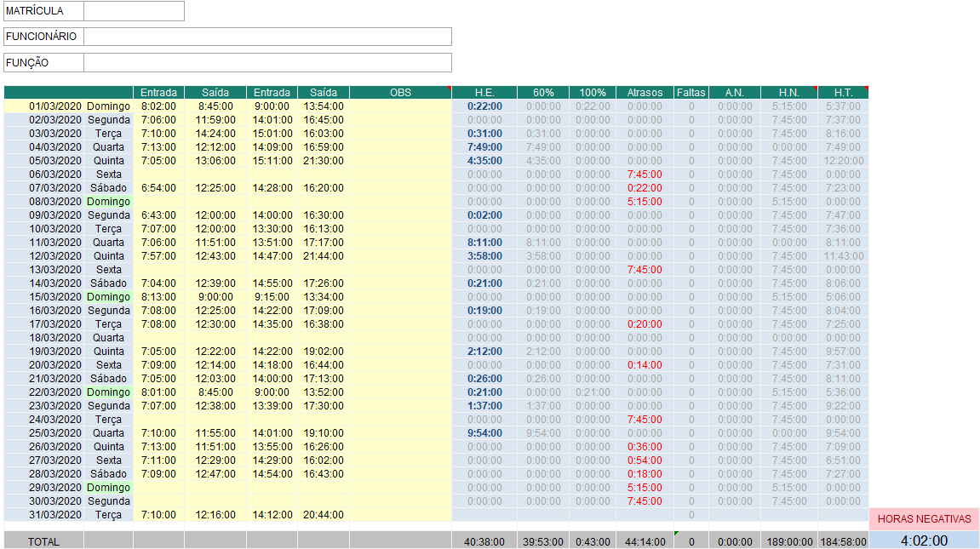Select the HORAS NEGATIVAS label cell

pyautogui.click(x=924, y=518)
